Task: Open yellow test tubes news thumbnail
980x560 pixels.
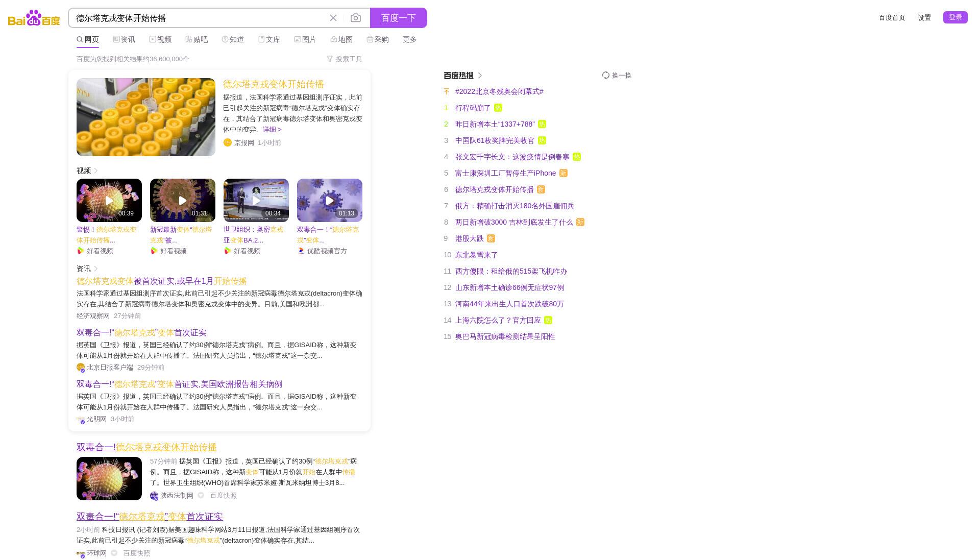Action: pos(146,117)
